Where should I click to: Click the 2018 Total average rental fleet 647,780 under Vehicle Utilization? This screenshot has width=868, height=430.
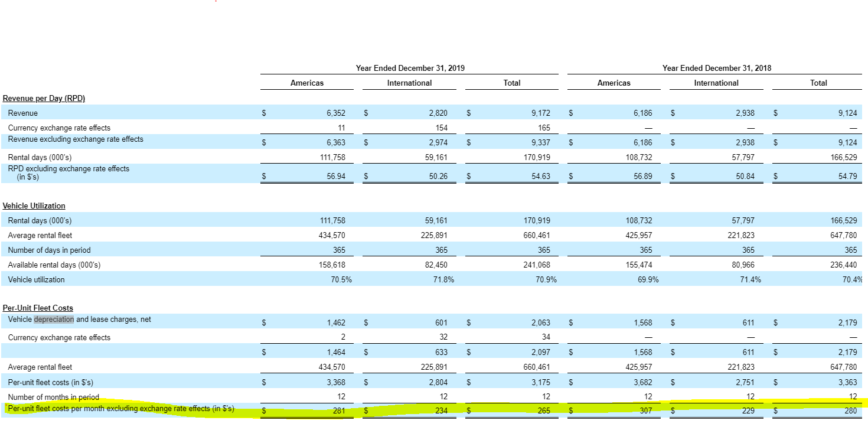point(843,235)
